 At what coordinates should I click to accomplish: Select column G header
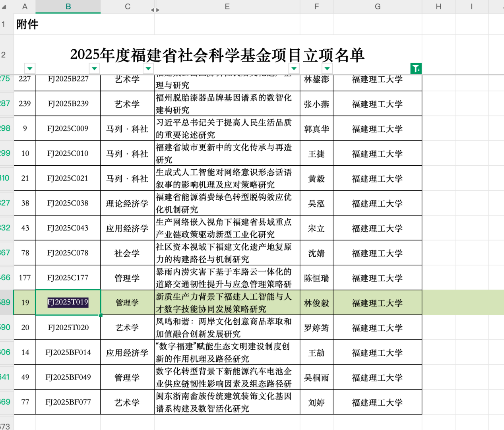[378, 6]
